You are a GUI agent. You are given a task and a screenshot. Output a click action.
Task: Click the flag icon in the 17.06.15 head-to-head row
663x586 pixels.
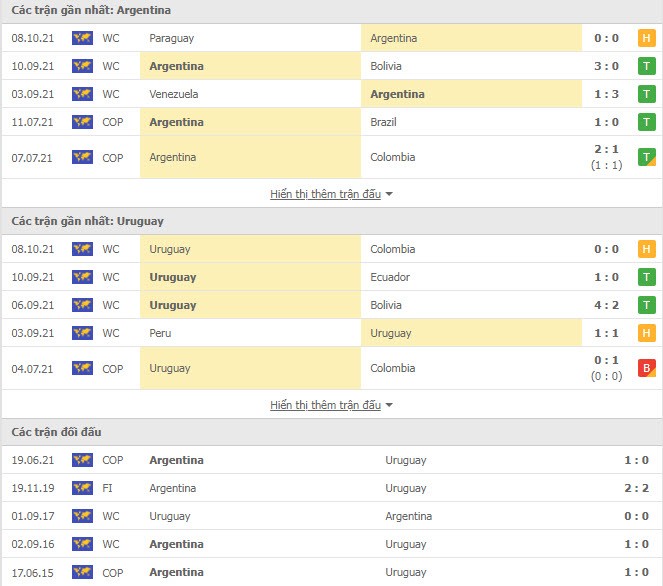[82, 573]
